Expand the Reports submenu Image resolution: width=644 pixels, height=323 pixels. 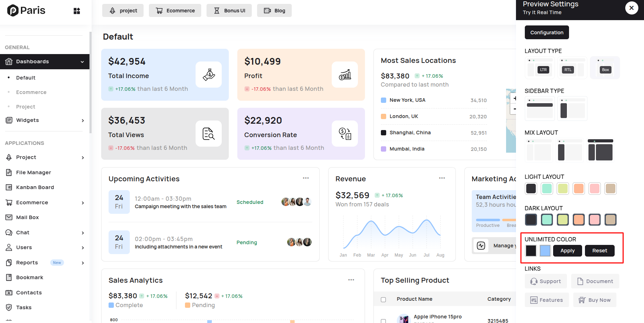tap(83, 263)
